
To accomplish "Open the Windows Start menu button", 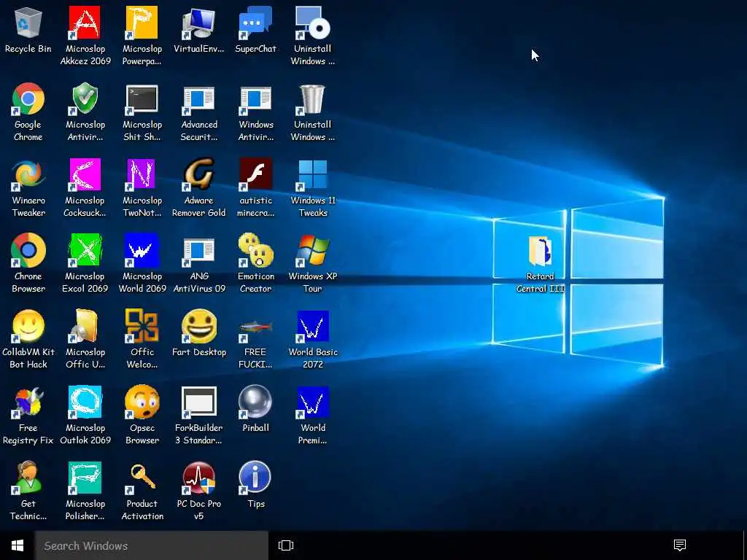I will click(x=18, y=545).
